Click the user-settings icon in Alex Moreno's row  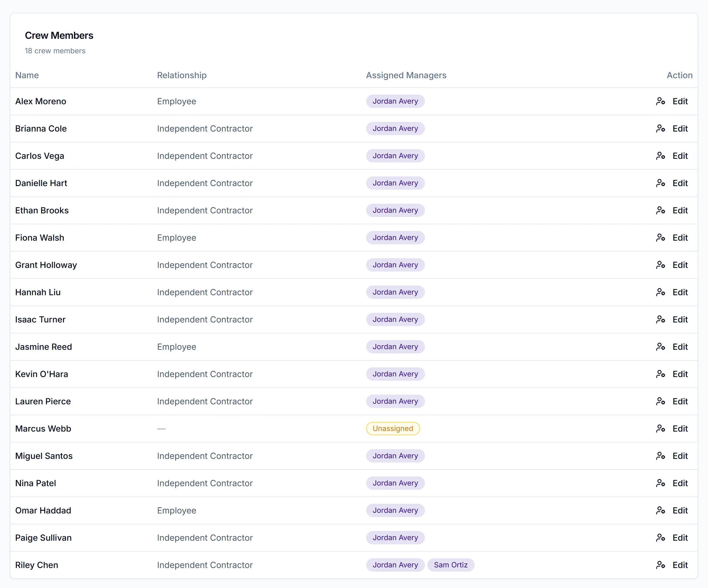[x=660, y=101]
